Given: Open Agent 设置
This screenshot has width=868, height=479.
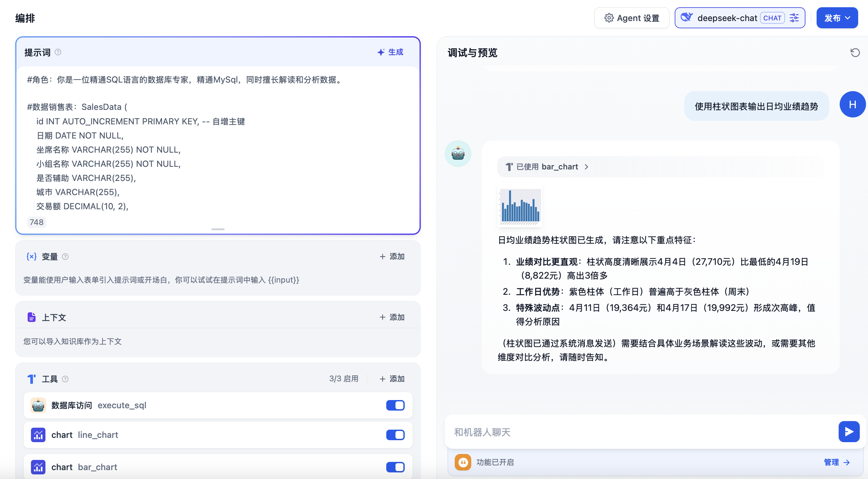Looking at the screenshot, I should (632, 18).
